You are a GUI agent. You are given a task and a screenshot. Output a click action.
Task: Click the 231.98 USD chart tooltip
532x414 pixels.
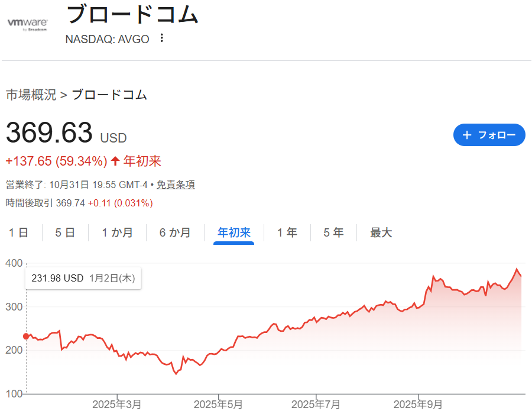tap(83, 278)
